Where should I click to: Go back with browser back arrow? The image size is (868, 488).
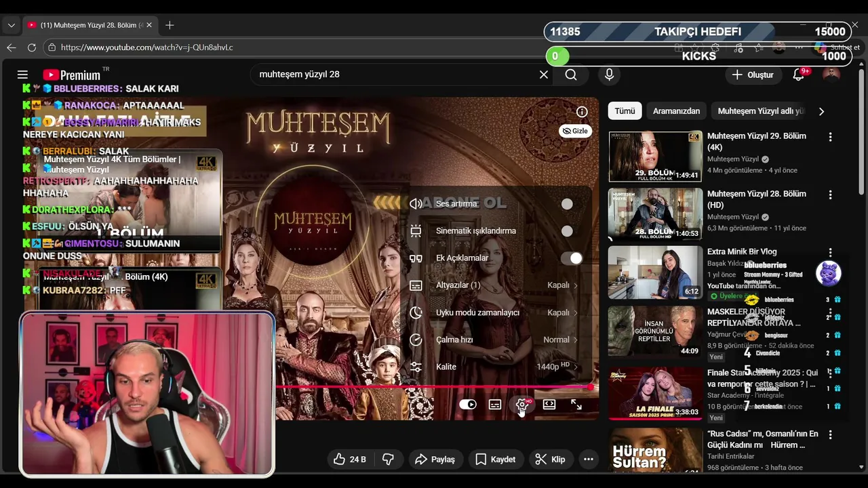[x=11, y=47]
